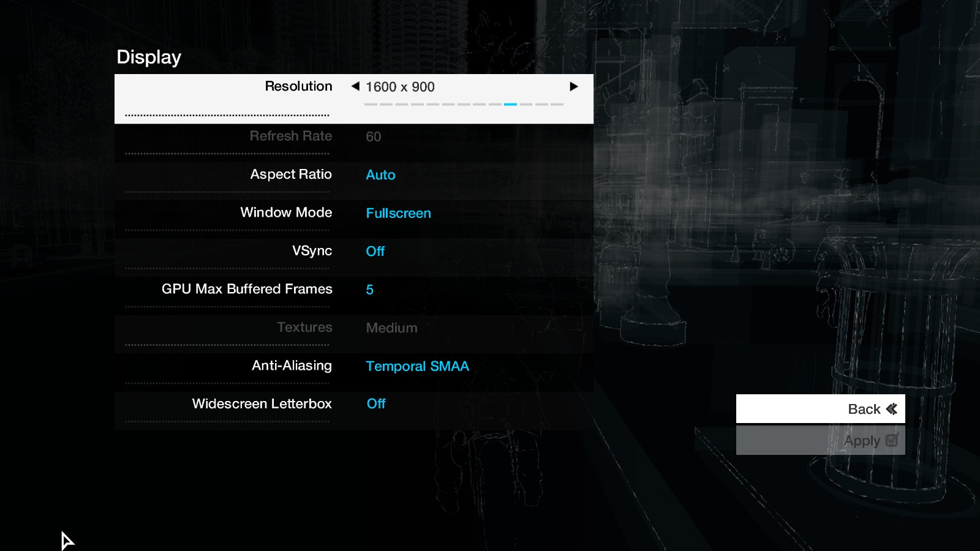980x551 pixels.
Task: Toggle the Widescreen Letterbox Off value
Action: click(376, 404)
